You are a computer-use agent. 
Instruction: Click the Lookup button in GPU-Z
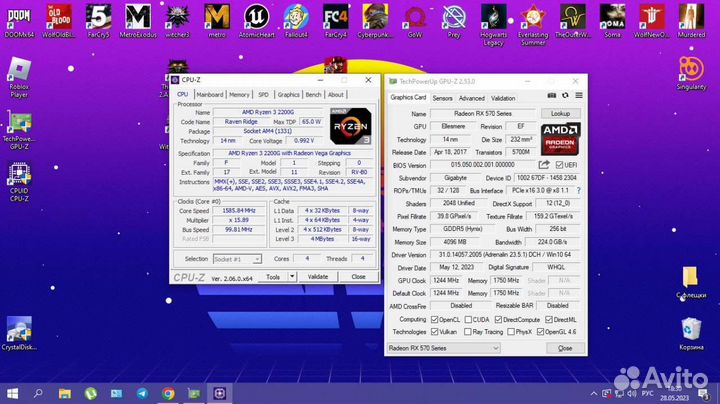[560, 113]
